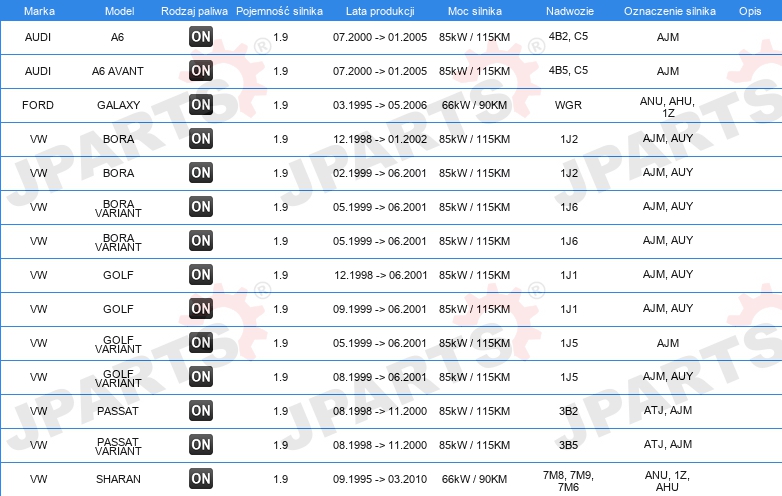Click the Nadwozie column header
The height and width of the screenshot is (496, 782).
coord(570,11)
